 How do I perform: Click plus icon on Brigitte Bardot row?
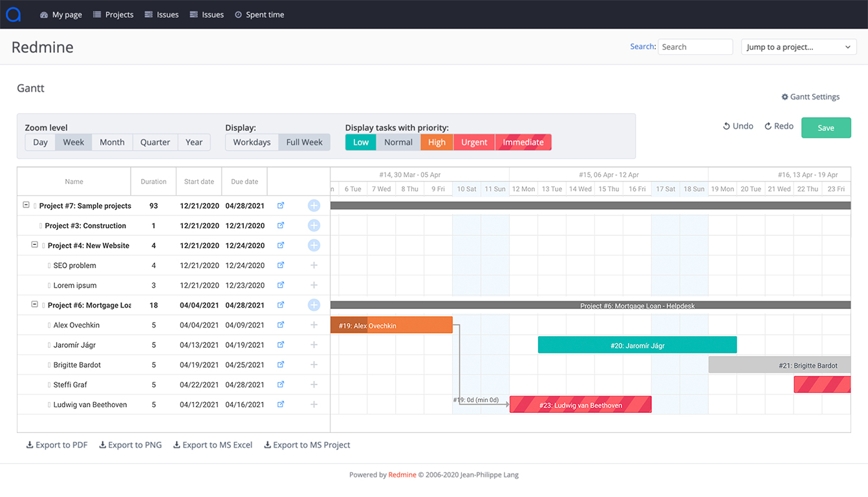(x=314, y=365)
